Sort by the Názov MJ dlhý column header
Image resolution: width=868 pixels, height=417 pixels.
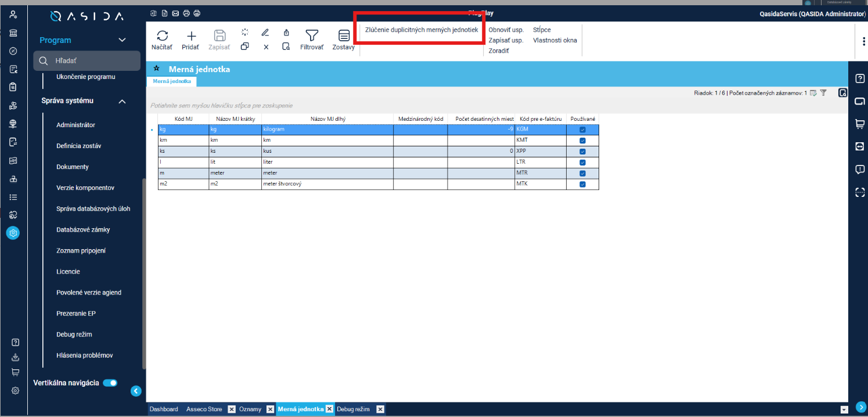click(x=328, y=119)
